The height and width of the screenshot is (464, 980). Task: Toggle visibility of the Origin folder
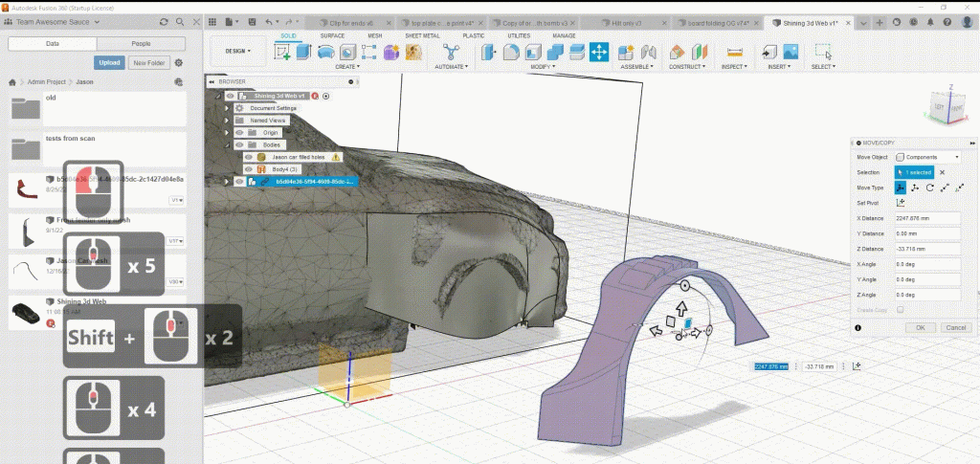point(239,133)
